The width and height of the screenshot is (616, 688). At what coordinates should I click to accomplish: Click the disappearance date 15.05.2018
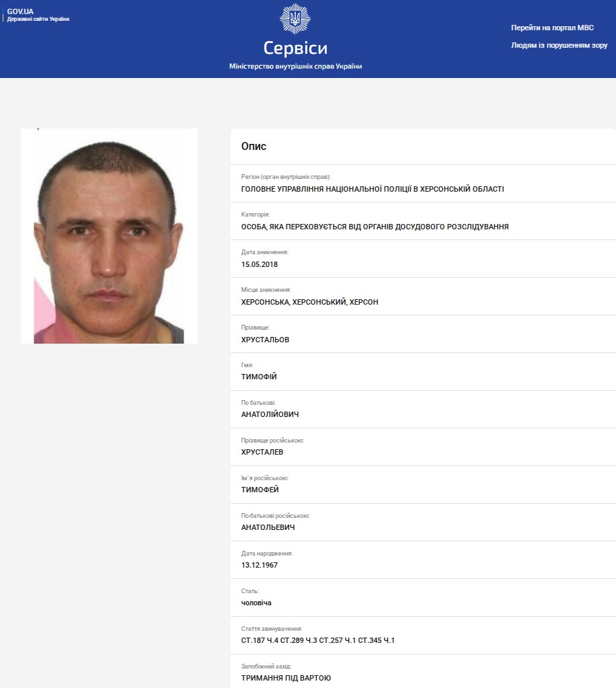click(260, 264)
